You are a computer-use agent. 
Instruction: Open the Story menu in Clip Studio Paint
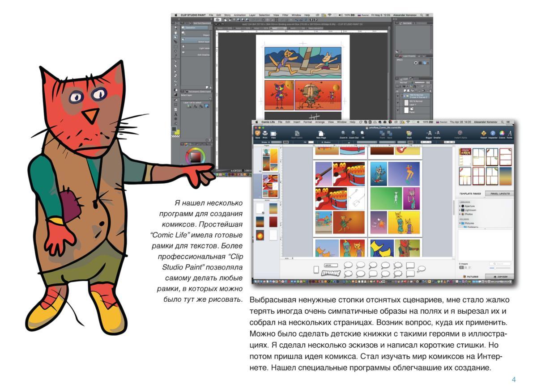[x=227, y=15]
